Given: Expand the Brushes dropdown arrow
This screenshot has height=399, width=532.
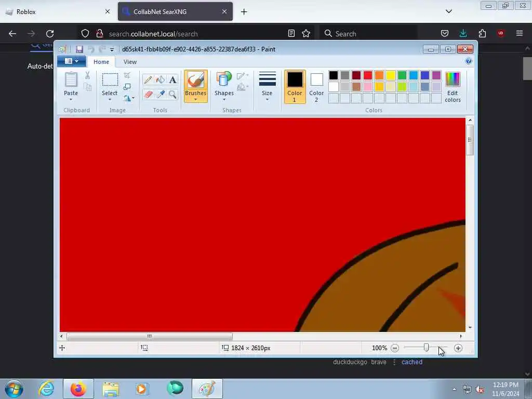Looking at the screenshot, I should pyautogui.click(x=196, y=99).
